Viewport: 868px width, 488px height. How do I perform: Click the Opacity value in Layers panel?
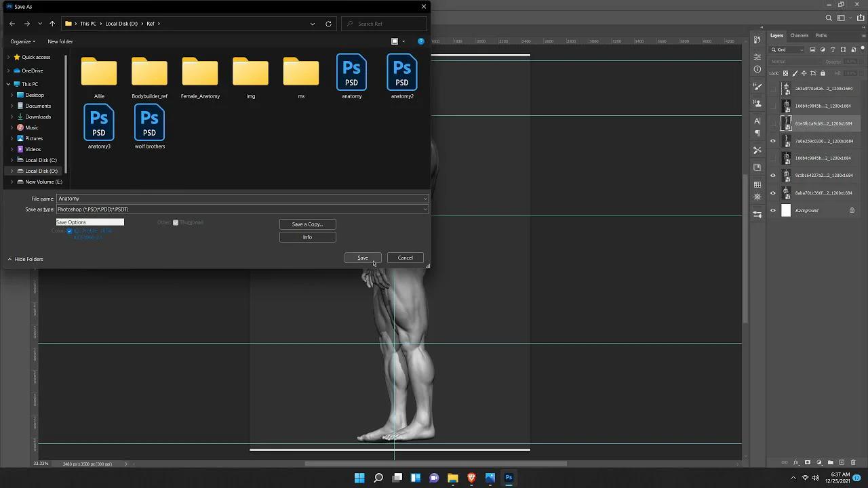850,62
